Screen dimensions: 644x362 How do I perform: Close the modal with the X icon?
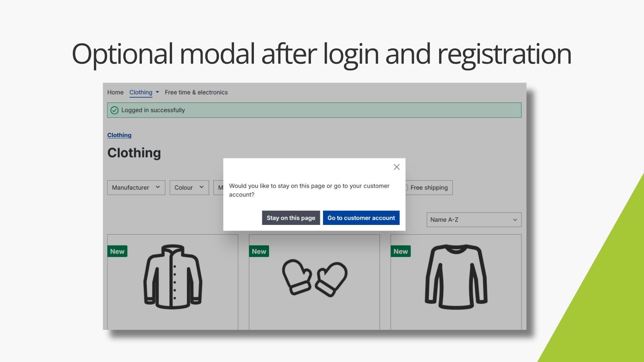[396, 167]
